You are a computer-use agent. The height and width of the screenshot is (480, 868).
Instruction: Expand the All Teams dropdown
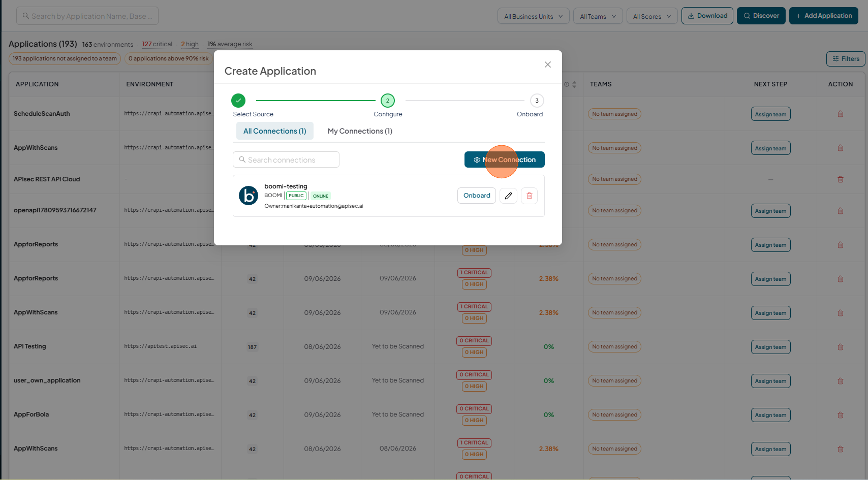tap(598, 16)
